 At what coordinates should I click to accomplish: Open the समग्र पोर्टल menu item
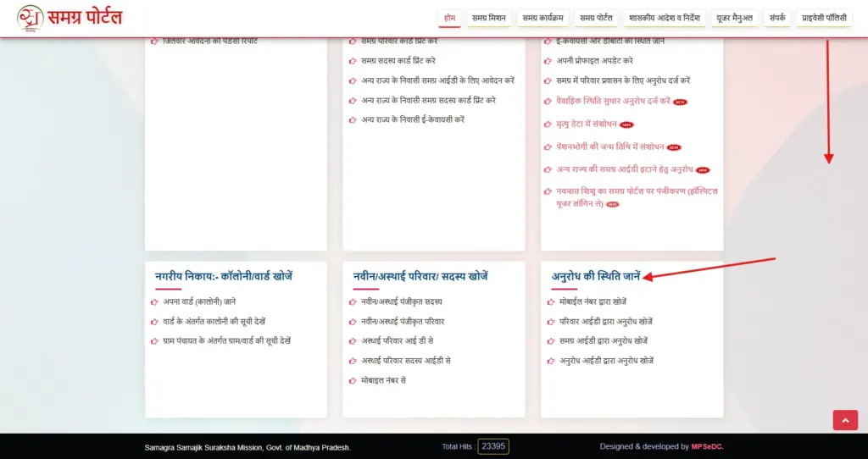[596, 18]
